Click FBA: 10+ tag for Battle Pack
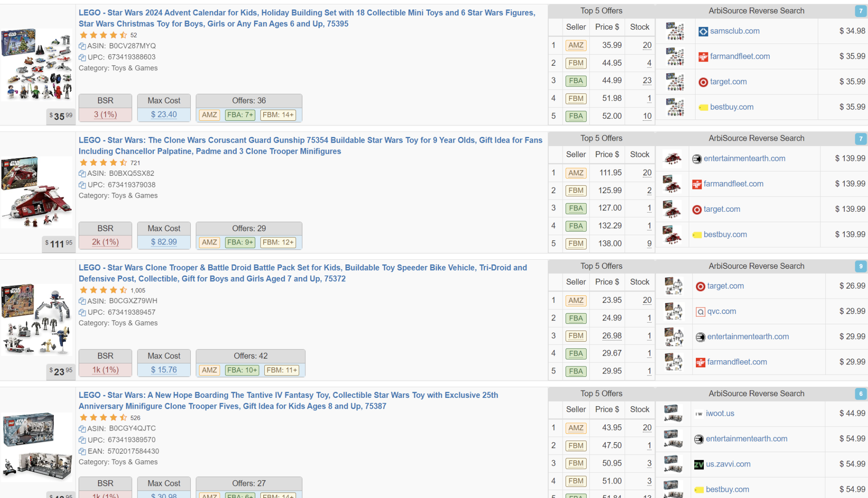The image size is (868, 498). (242, 370)
